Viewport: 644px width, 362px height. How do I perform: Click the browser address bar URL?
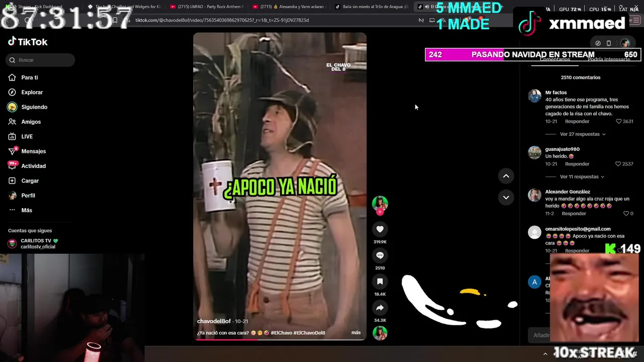click(x=222, y=20)
